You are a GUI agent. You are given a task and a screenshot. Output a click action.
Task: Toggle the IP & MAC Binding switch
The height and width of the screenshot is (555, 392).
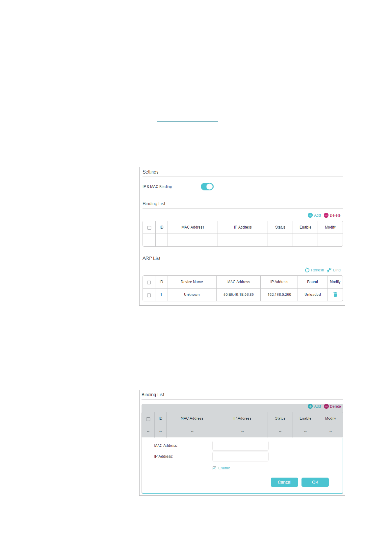coord(207,187)
